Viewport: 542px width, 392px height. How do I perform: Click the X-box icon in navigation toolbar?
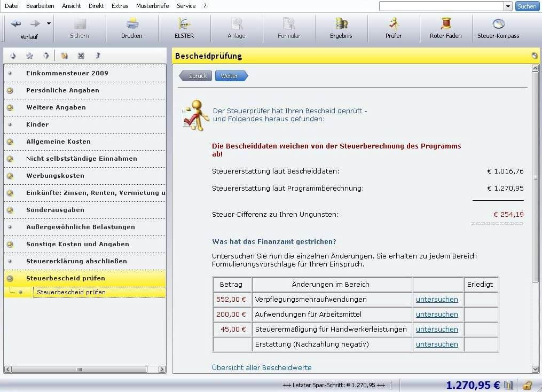pos(81,56)
